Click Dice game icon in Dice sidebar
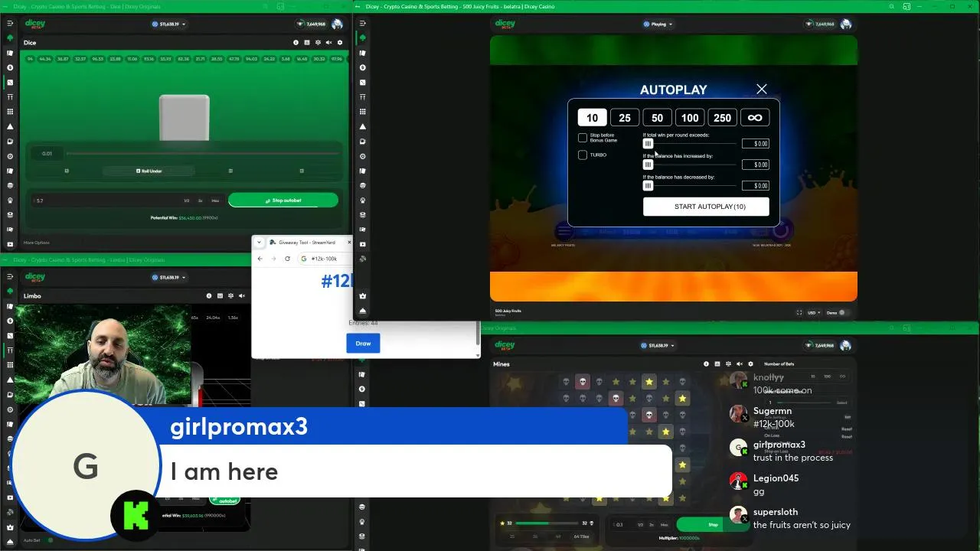 10,82
